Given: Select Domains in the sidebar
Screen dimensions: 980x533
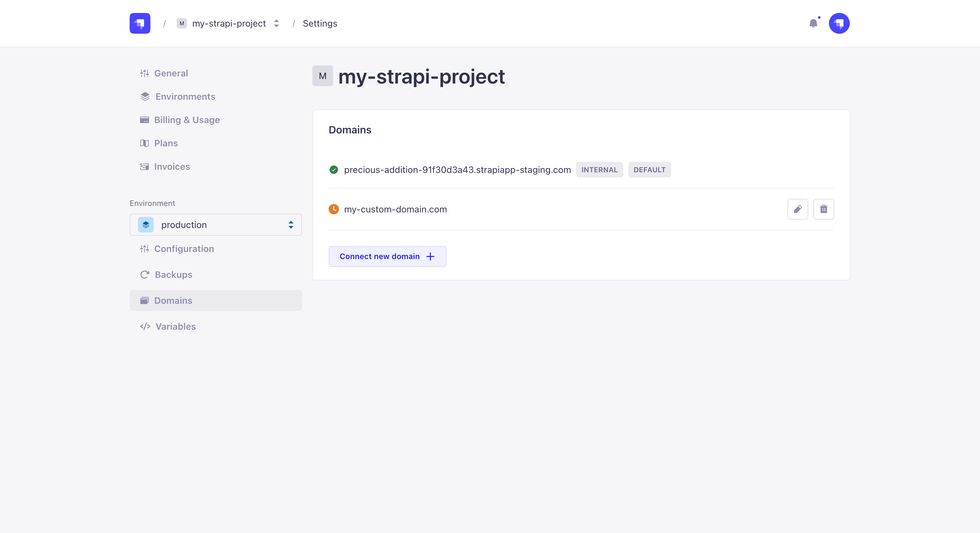Looking at the screenshot, I should (173, 300).
